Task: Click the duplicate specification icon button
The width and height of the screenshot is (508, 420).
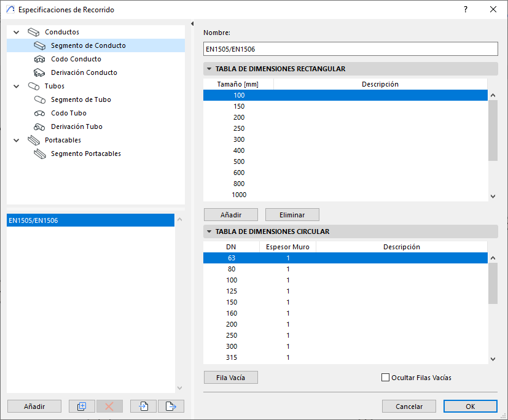Action: point(82,406)
